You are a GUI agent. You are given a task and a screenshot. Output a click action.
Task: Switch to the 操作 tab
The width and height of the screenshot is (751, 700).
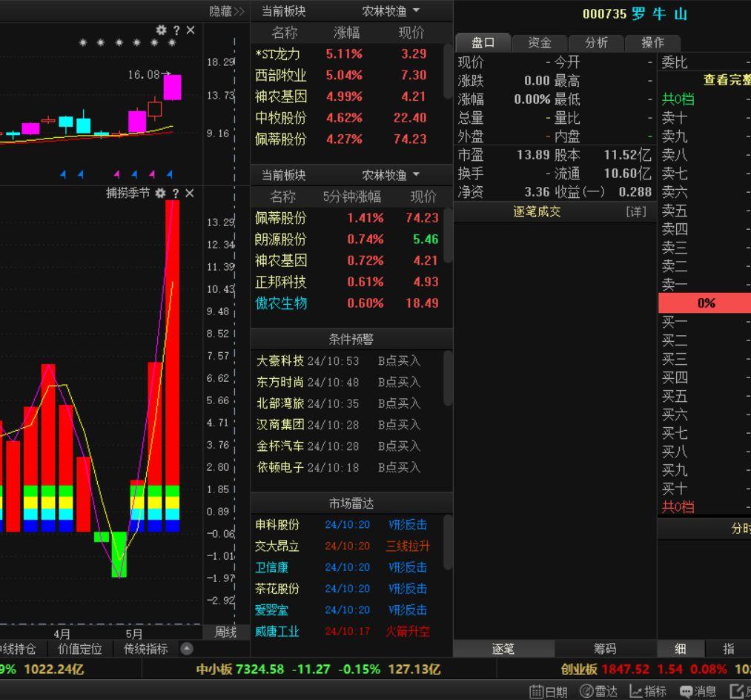652,43
